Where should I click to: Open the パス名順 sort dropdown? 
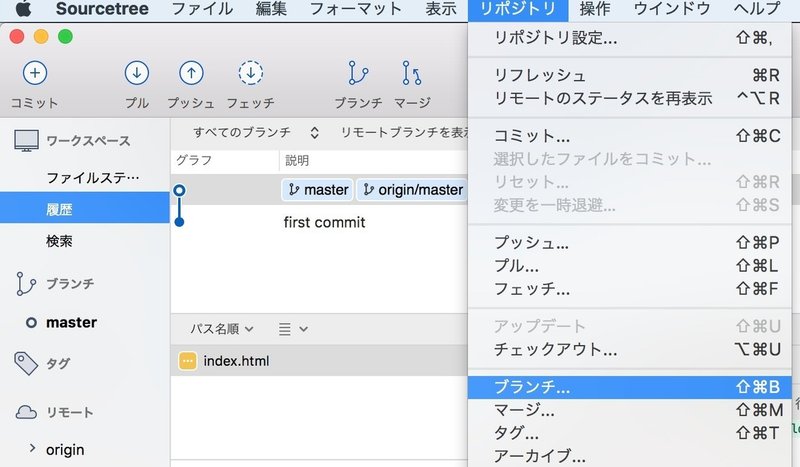(x=221, y=329)
